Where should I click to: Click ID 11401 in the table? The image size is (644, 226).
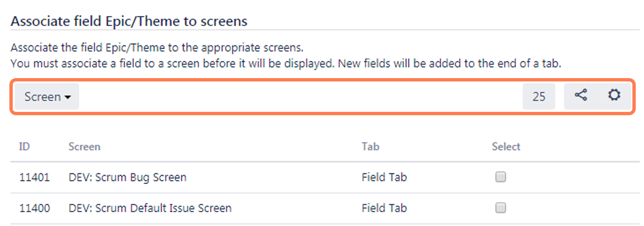coord(34,177)
